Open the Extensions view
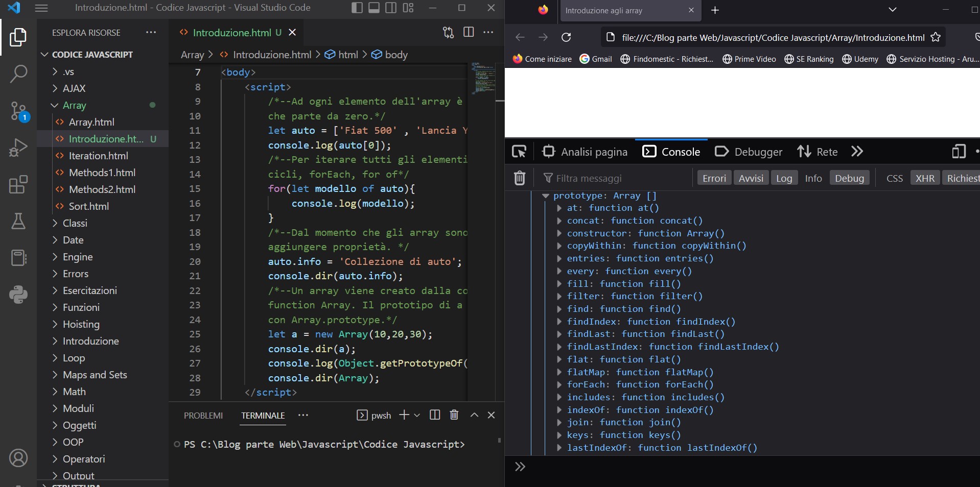Viewport: 980px width, 487px height. 18,184
